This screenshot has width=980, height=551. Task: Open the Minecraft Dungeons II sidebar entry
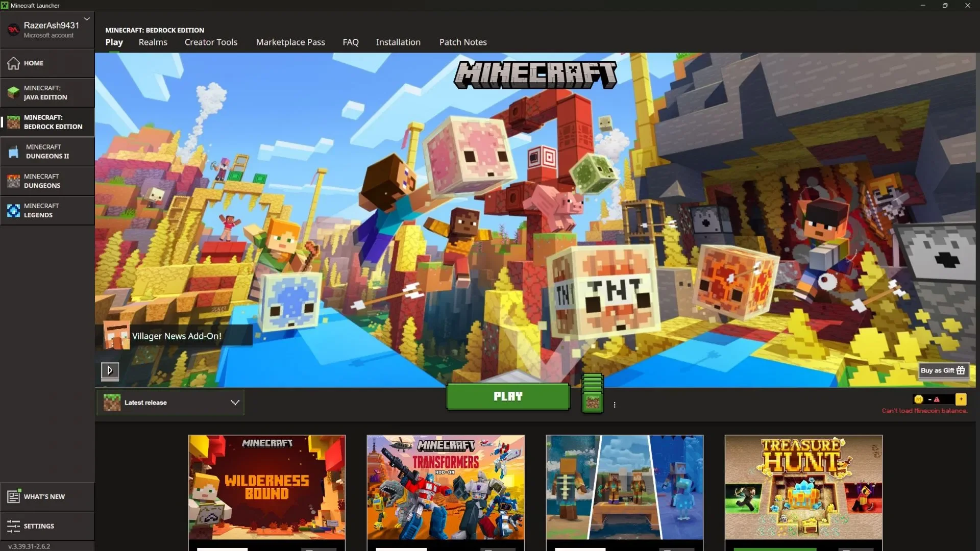tap(47, 152)
